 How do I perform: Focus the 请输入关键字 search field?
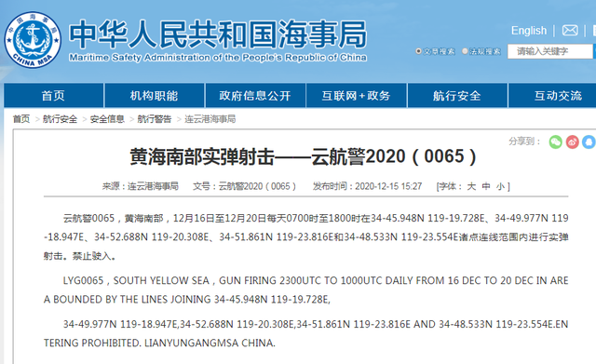point(550,51)
